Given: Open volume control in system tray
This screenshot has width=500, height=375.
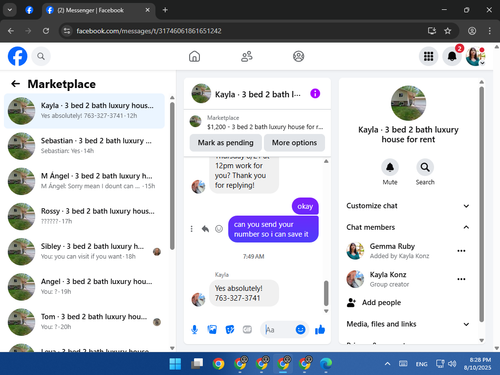Looking at the screenshot, I should (x=452, y=364).
